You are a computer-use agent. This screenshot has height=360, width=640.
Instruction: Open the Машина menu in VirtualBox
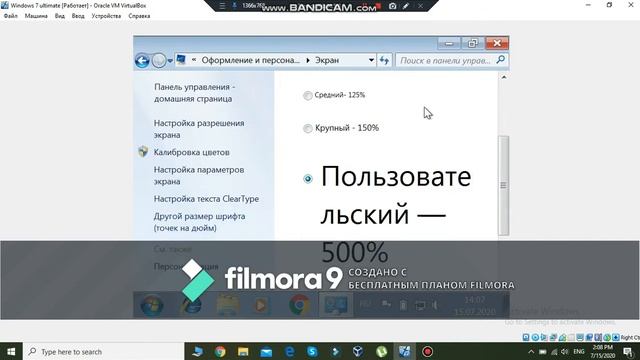[36, 16]
